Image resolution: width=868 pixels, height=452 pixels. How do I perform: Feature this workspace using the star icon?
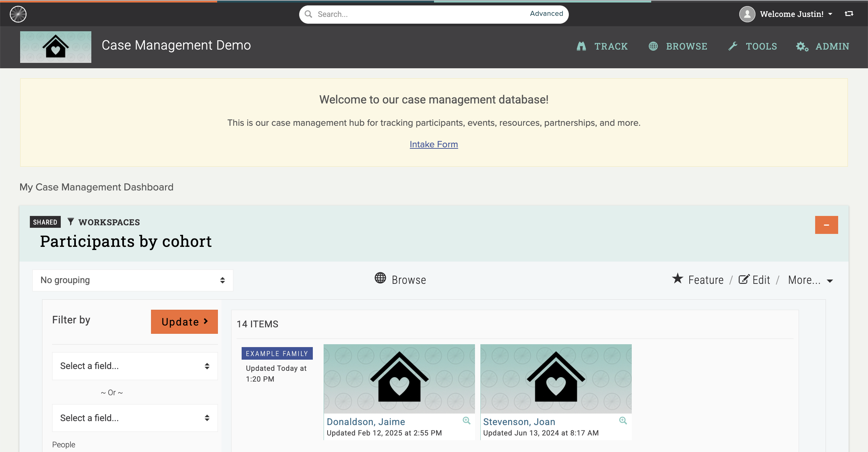(x=677, y=279)
